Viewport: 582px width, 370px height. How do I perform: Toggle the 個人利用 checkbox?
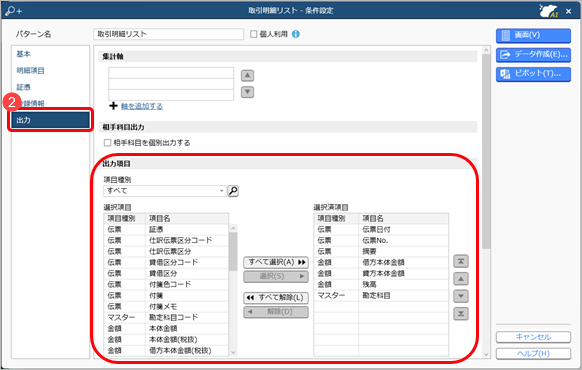coord(254,34)
